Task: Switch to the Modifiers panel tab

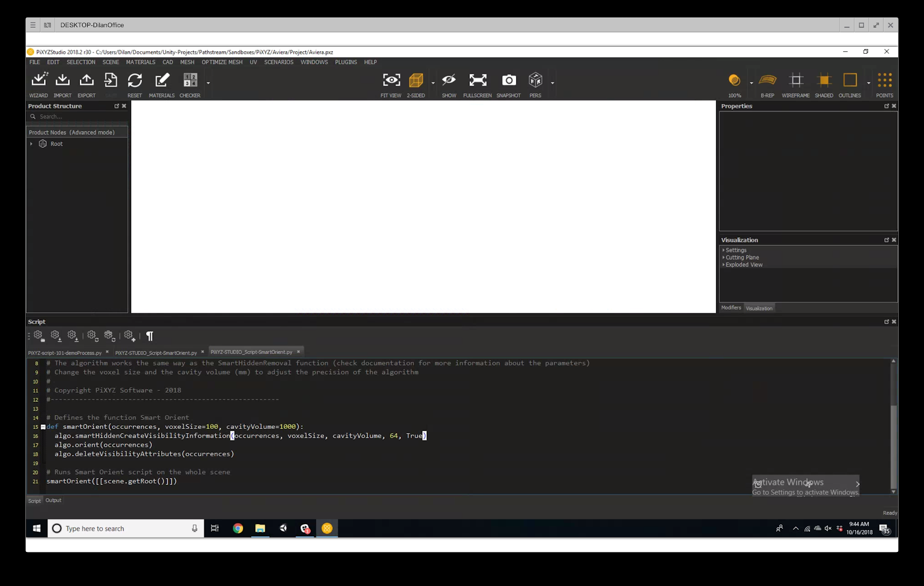Action: point(731,308)
